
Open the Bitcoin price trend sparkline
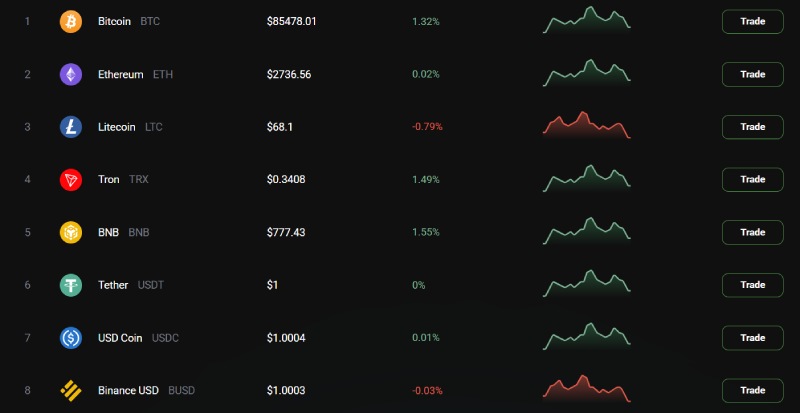pos(587,20)
